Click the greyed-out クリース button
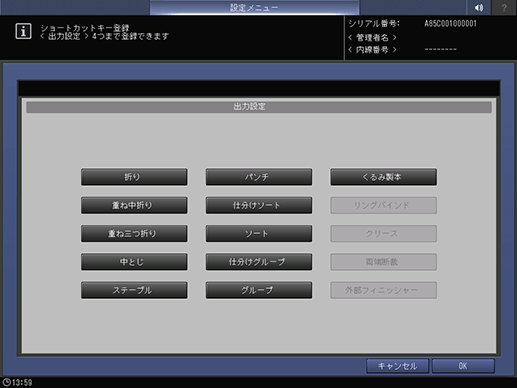 tap(383, 234)
